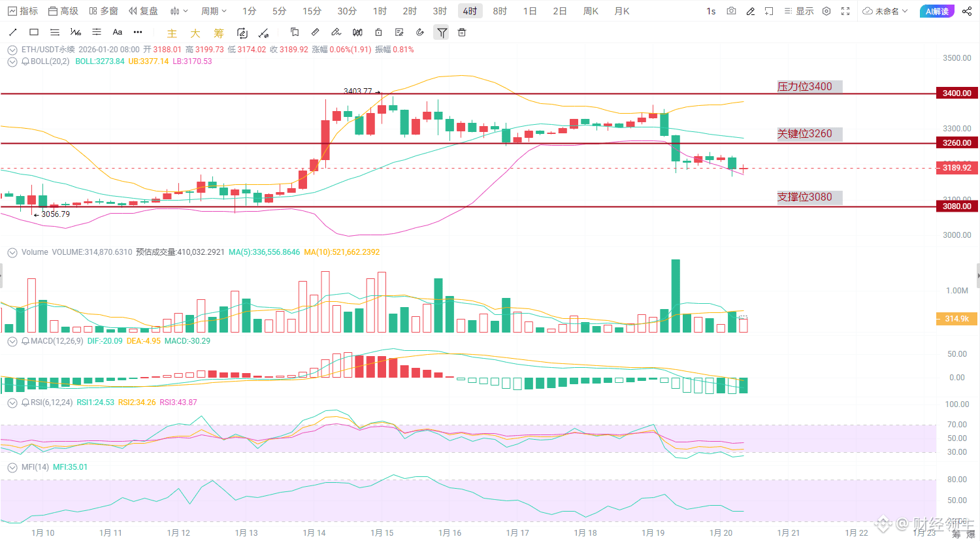Collapse the Volume indicator pane
This screenshot has width=980, height=541.
click(x=12, y=252)
